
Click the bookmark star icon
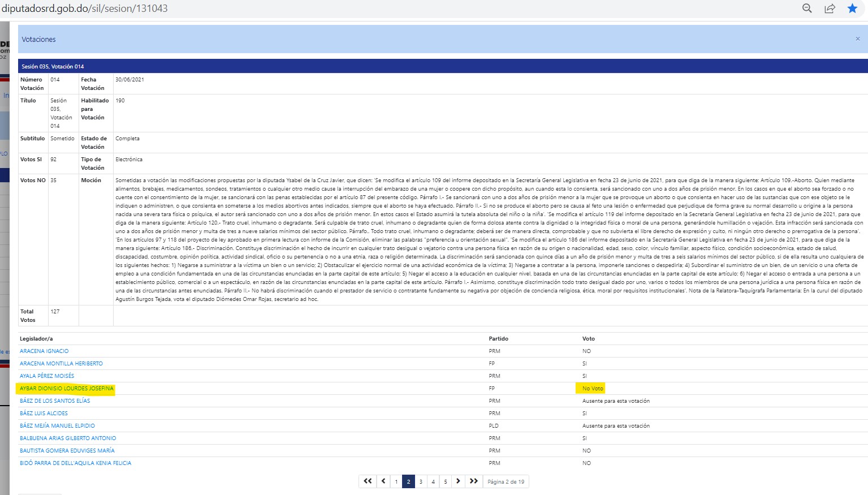(852, 8)
